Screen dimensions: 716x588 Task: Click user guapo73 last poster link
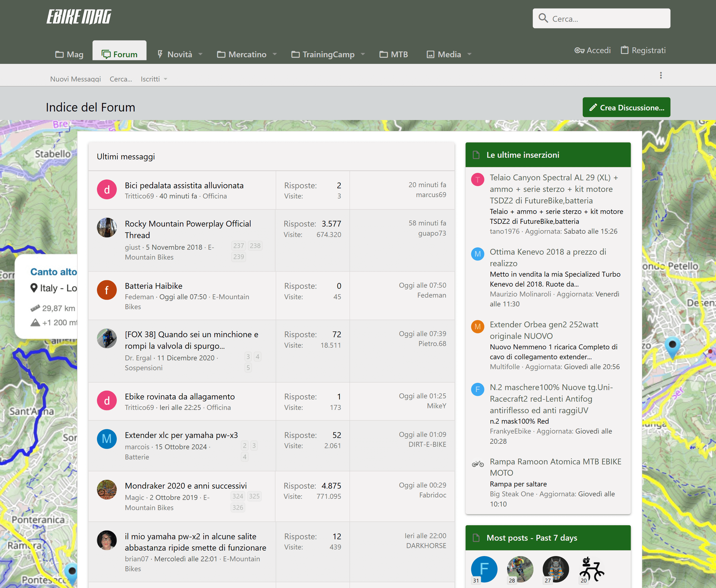(432, 233)
